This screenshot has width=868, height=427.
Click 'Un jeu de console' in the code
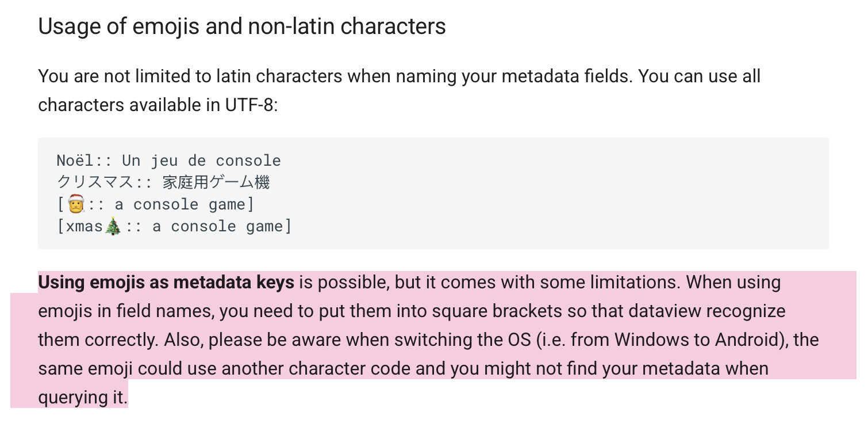tap(202, 161)
